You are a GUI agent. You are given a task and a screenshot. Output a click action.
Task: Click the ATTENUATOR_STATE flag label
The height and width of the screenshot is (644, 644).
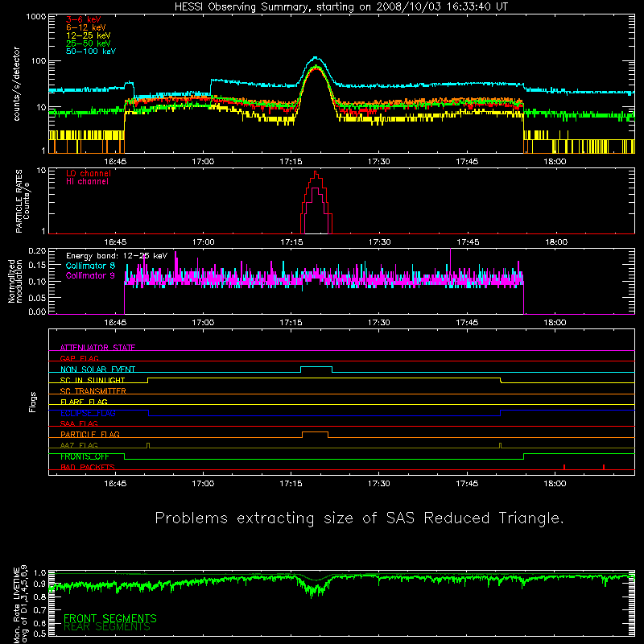(x=97, y=348)
